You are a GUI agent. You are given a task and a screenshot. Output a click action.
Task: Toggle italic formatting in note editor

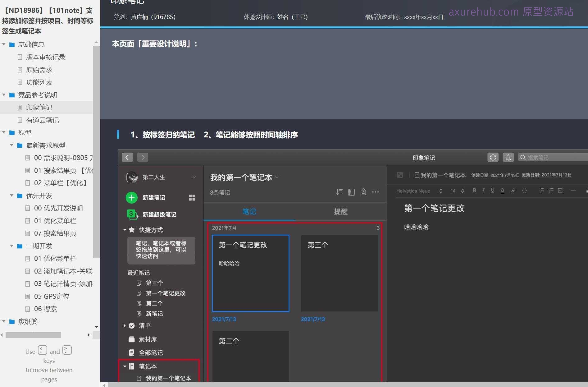click(483, 191)
